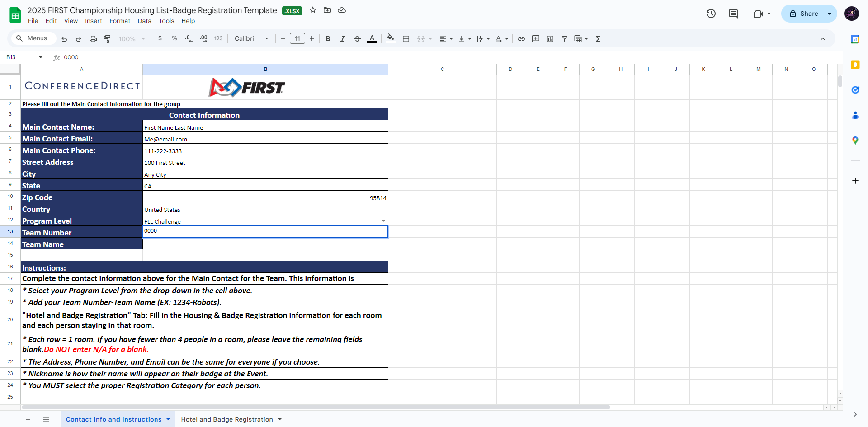Screen dimensions: 868x427
Task: Open the Me@email.com link
Action: pos(165,140)
